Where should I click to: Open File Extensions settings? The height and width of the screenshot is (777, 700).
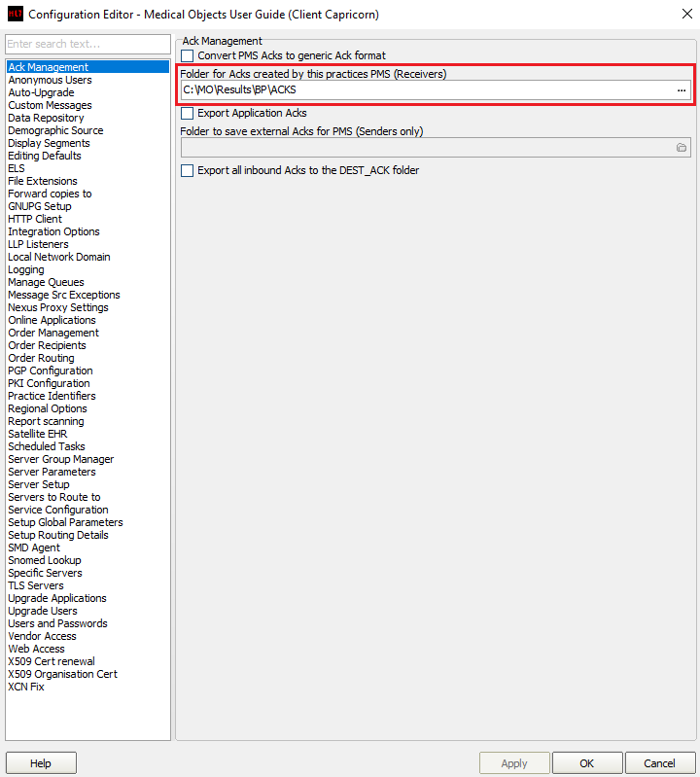[43, 181]
